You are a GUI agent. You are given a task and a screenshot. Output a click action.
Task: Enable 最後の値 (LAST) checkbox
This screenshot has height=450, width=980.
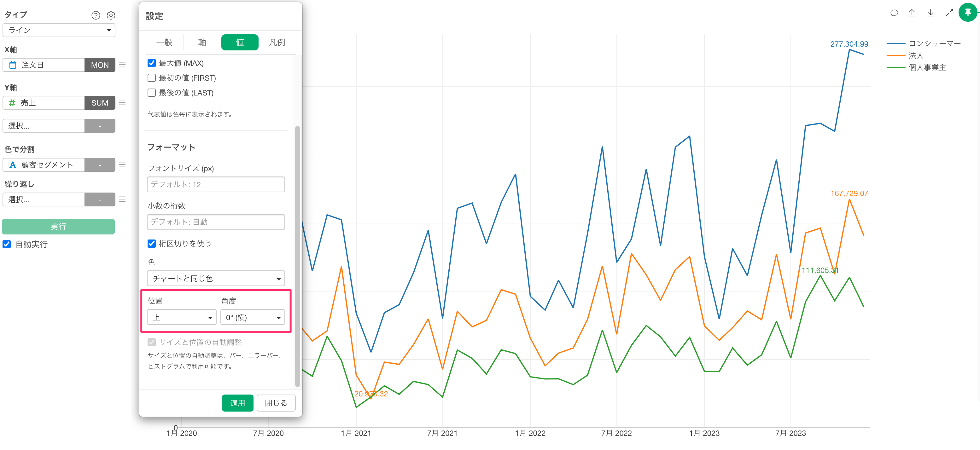pos(152,93)
